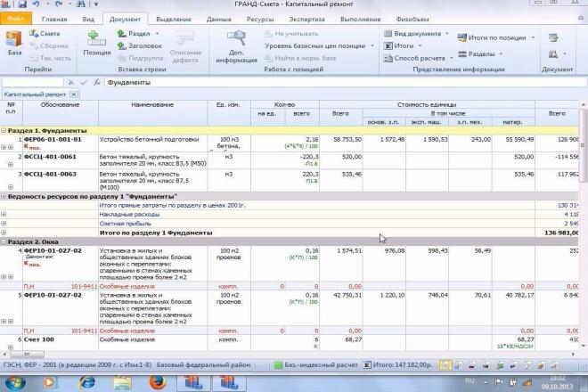Screen dimensions: 588x392
Task: Click green Баз.-индексный расчет status icon
Action: point(278,365)
